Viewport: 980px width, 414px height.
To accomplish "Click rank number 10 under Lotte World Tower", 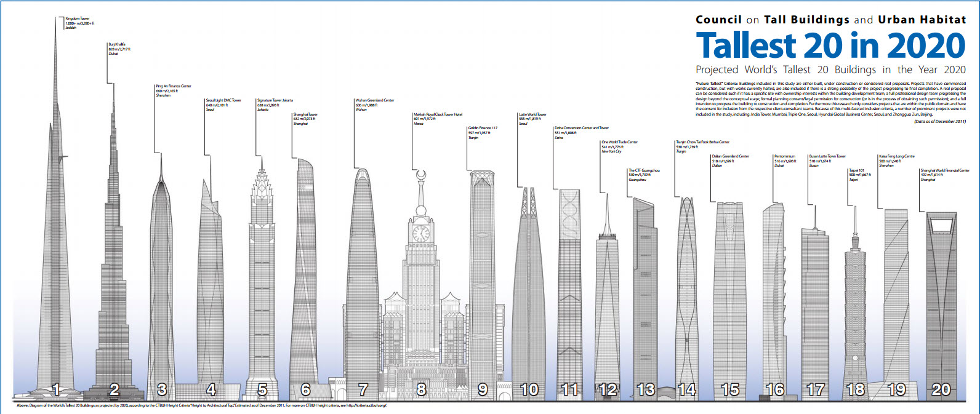I will click(x=529, y=389).
